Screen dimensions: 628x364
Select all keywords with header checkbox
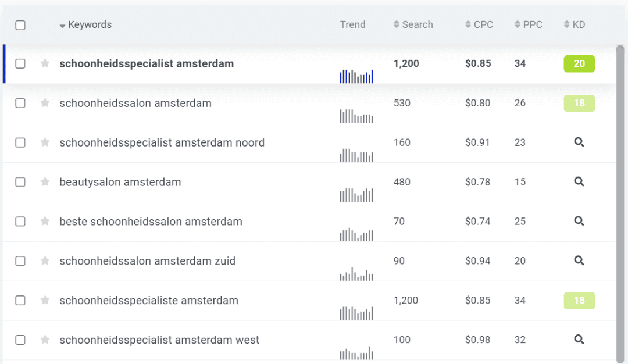20,25
